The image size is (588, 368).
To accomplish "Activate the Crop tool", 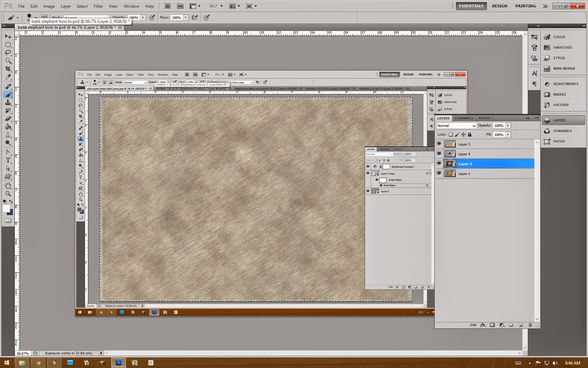I will (8, 69).
